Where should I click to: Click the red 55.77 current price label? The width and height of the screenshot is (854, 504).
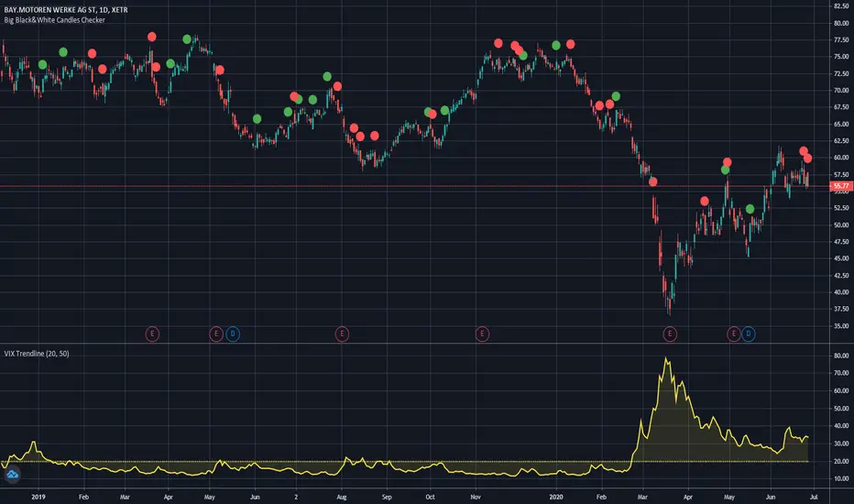coord(841,186)
